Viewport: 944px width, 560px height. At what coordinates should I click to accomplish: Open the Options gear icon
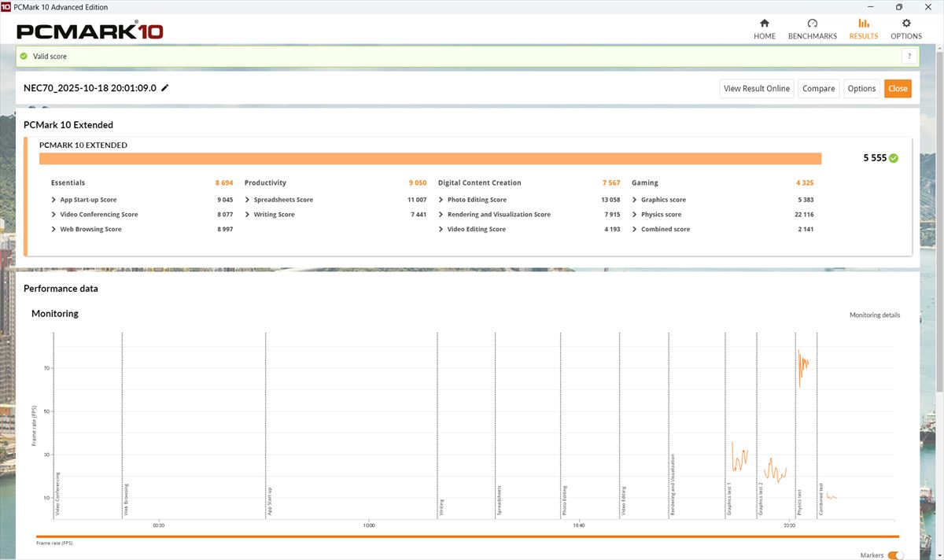pyautogui.click(x=905, y=24)
